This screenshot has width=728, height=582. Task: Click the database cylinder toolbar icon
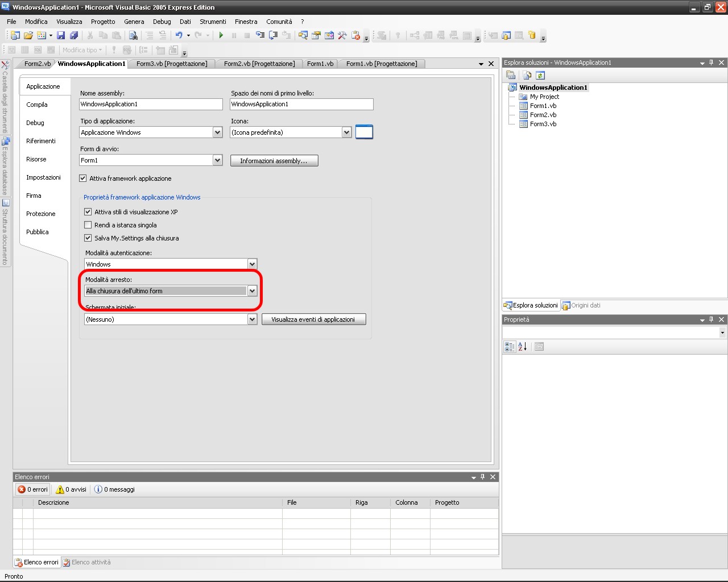(x=532, y=35)
